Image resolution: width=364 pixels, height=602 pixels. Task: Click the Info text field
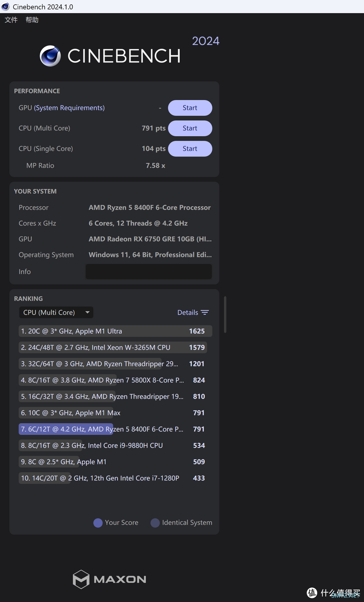click(x=148, y=272)
